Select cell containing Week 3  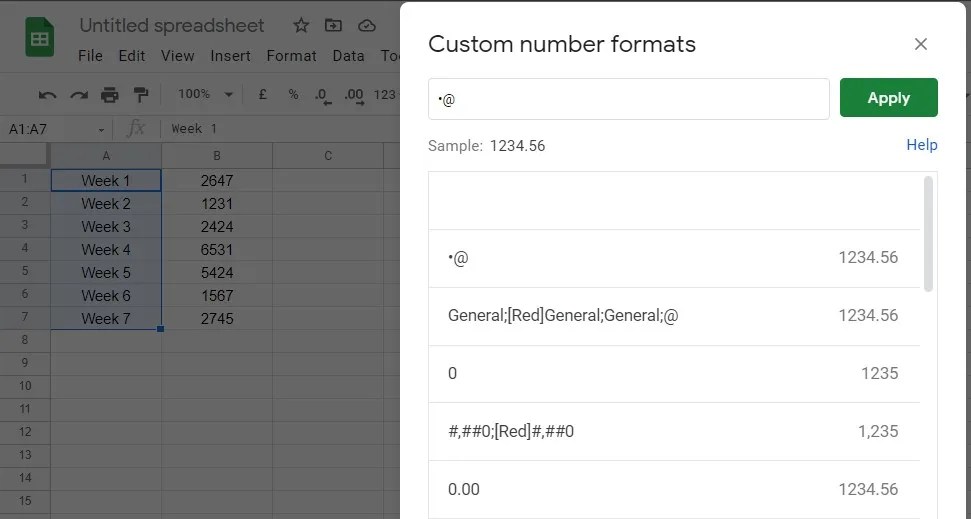106,226
